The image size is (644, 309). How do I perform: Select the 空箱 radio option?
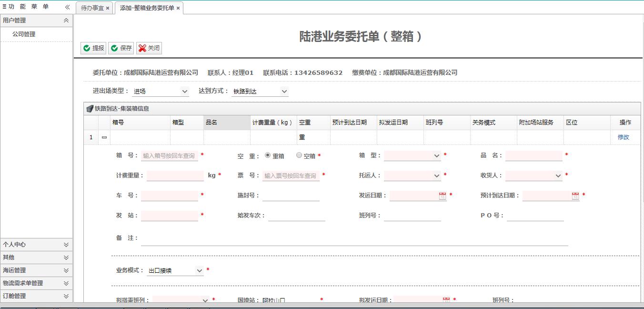pos(299,155)
